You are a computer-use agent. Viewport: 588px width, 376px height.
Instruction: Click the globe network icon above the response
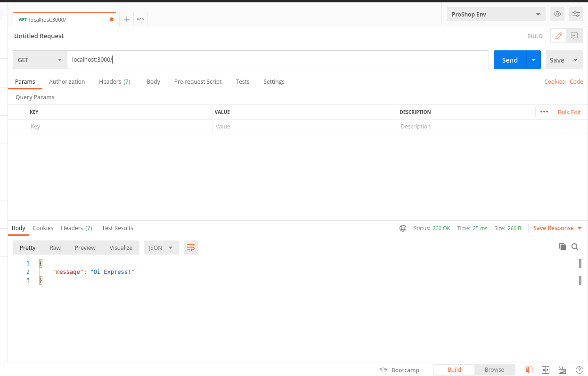point(403,228)
